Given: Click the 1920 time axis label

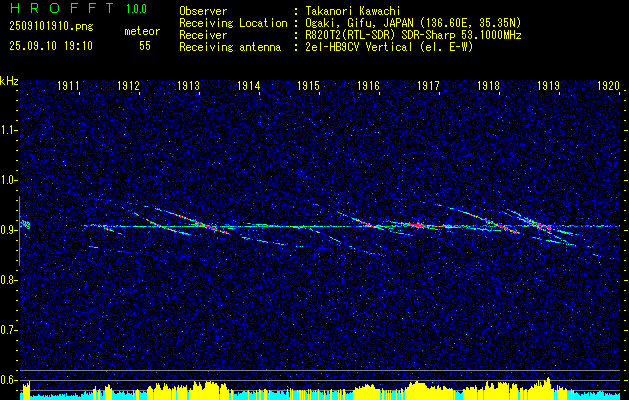Looking at the screenshot, I should [609, 85].
